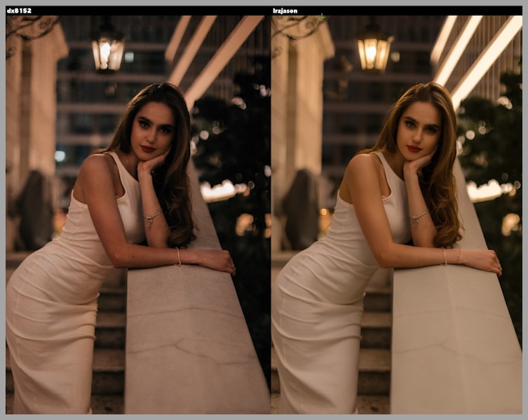Click the woman's face in dx8152 image

(153, 130)
